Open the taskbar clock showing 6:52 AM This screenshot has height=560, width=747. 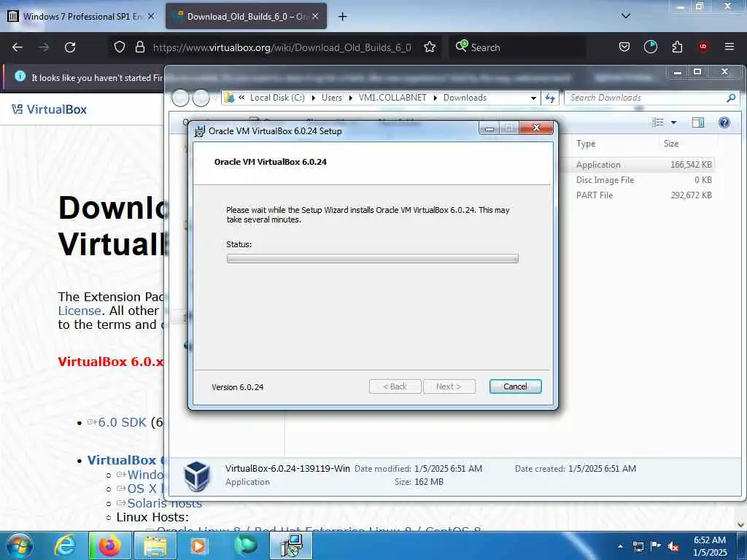click(x=710, y=546)
